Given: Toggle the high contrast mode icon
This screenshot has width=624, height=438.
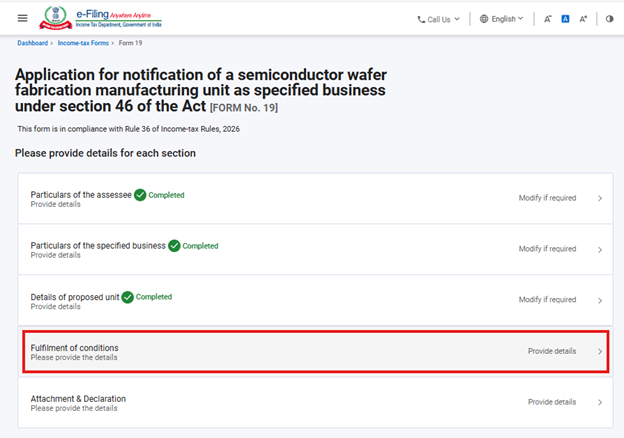Looking at the screenshot, I should [609, 19].
